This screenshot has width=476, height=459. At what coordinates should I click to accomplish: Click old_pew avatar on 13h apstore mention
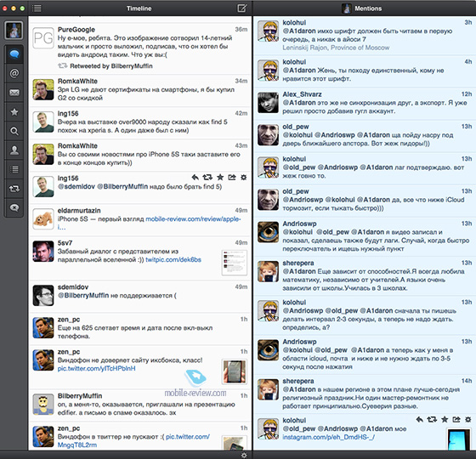tap(268, 135)
